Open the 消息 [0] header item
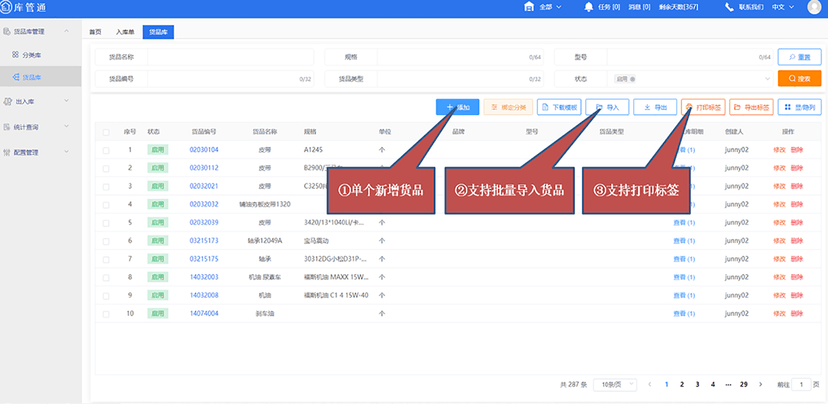The width and height of the screenshot is (828, 404). tap(639, 7)
